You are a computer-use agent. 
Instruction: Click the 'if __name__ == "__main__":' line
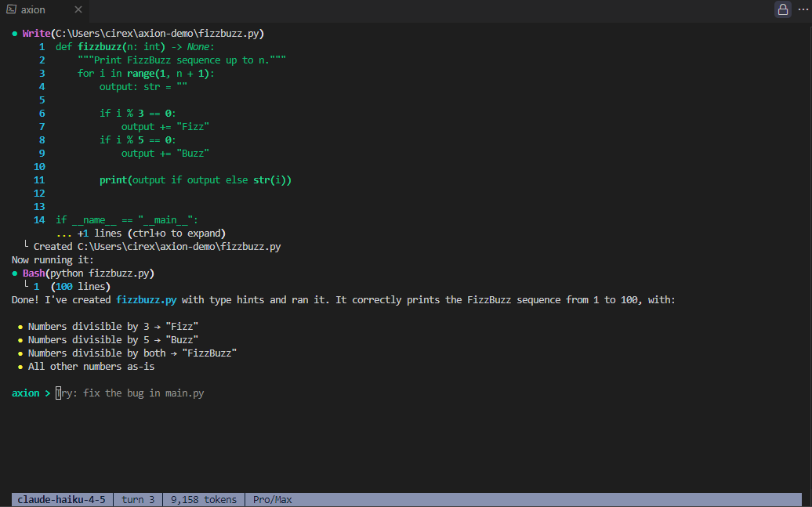[x=127, y=220]
